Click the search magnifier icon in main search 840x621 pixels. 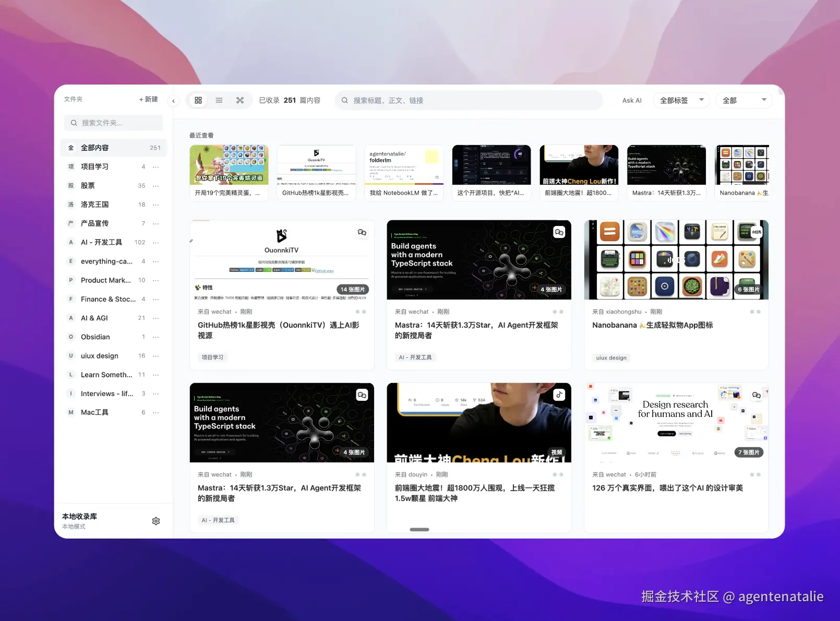345,100
